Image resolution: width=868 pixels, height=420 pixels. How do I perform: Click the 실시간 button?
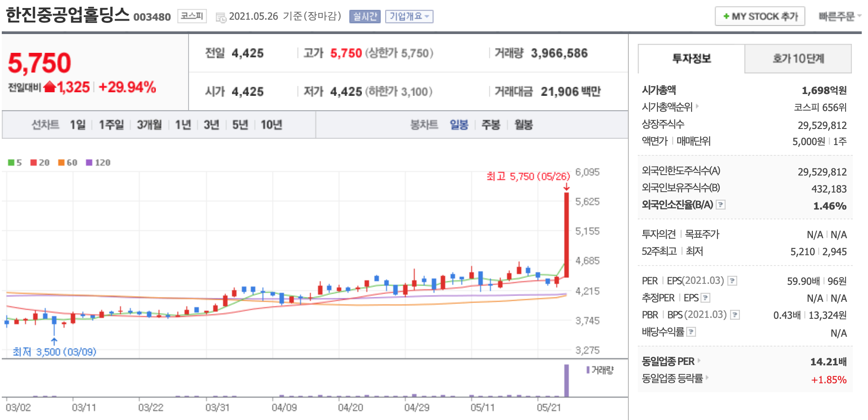(365, 17)
